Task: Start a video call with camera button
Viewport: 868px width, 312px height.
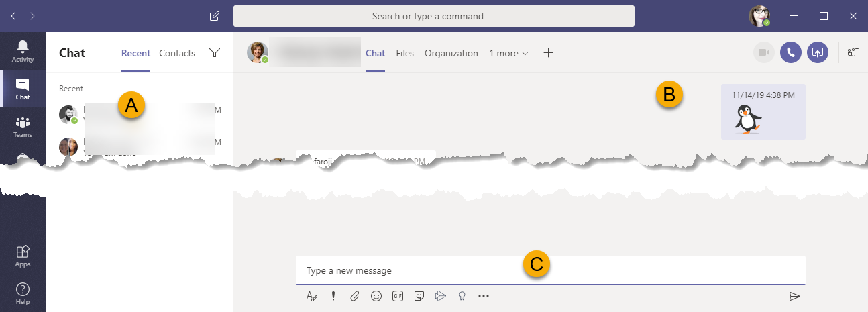Action: [x=764, y=52]
